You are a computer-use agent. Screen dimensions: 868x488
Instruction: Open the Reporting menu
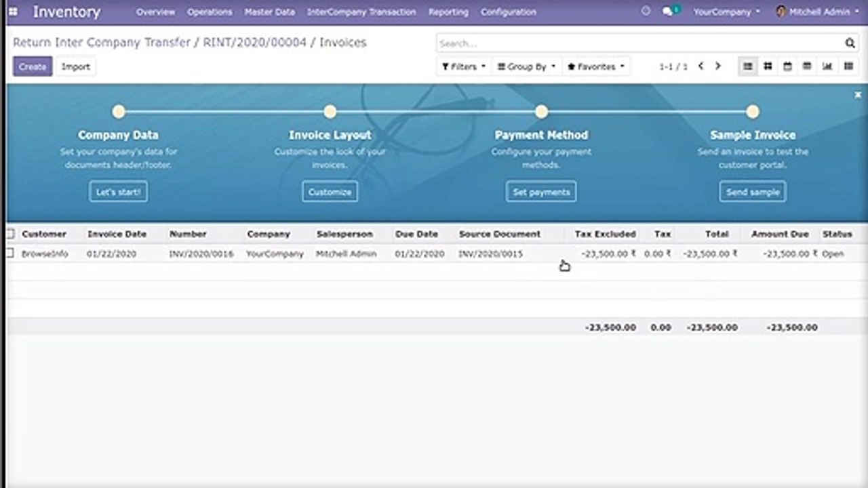448,12
